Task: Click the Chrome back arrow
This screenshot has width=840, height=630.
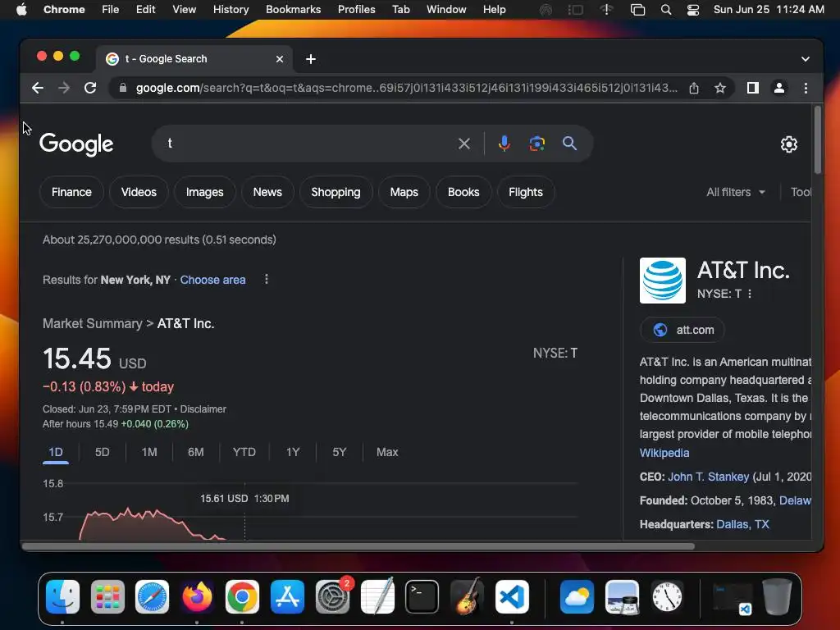Action: tap(38, 88)
